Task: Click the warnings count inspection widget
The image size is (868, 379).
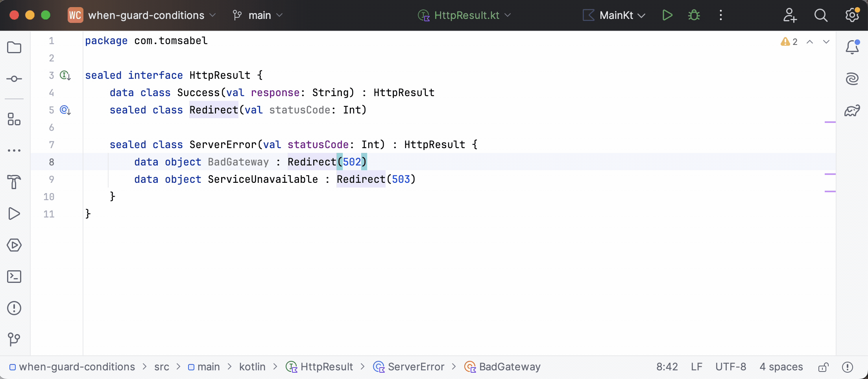Action: pos(789,42)
